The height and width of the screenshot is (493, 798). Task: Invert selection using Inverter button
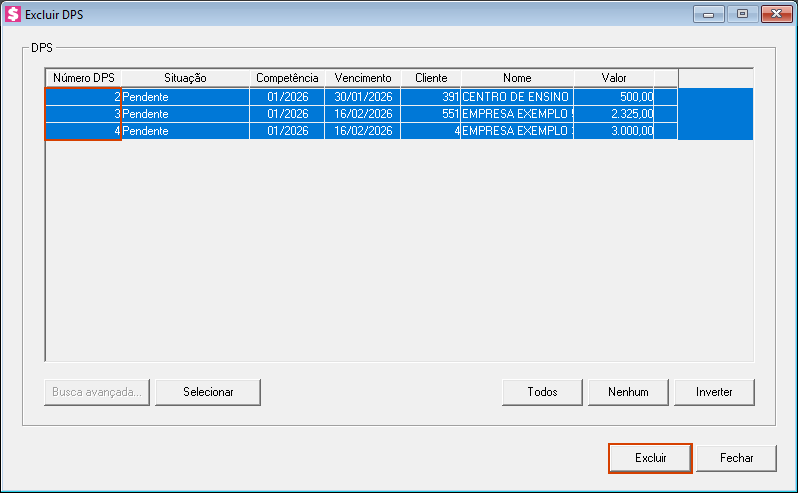[x=714, y=392]
